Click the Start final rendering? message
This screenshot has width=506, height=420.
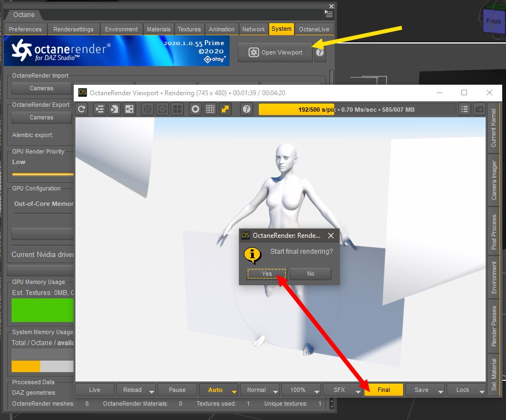[x=301, y=252]
